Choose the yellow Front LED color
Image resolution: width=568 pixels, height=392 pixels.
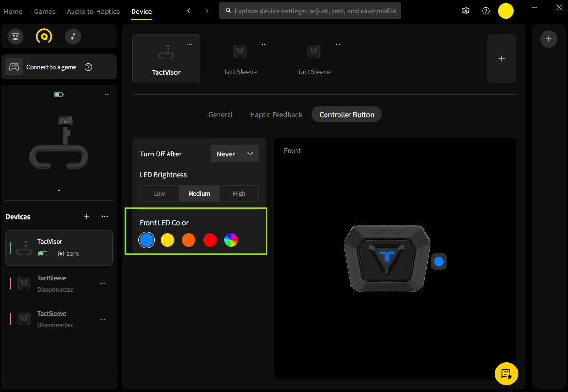pyautogui.click(x=168, y=239)
